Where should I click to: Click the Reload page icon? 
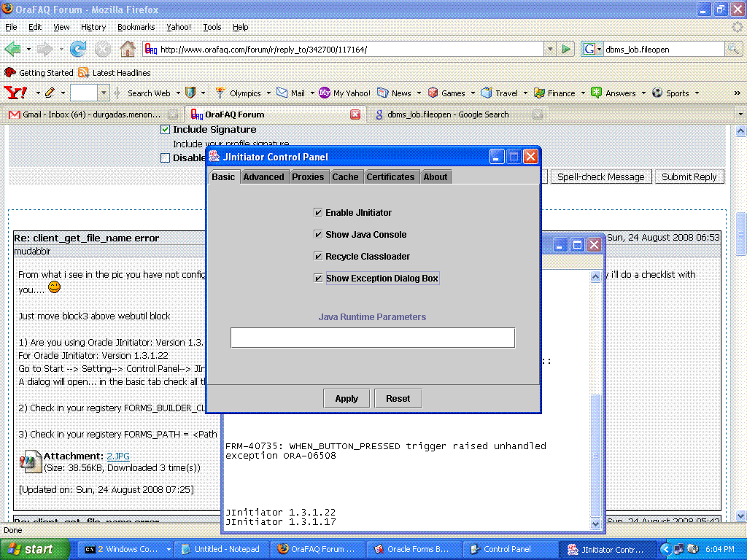click(78, 50)
